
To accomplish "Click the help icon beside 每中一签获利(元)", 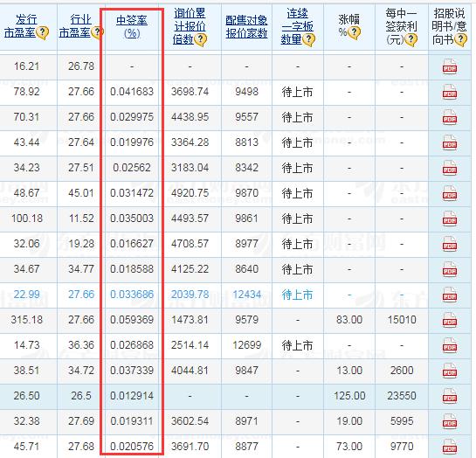I will [x=411, y=39].
